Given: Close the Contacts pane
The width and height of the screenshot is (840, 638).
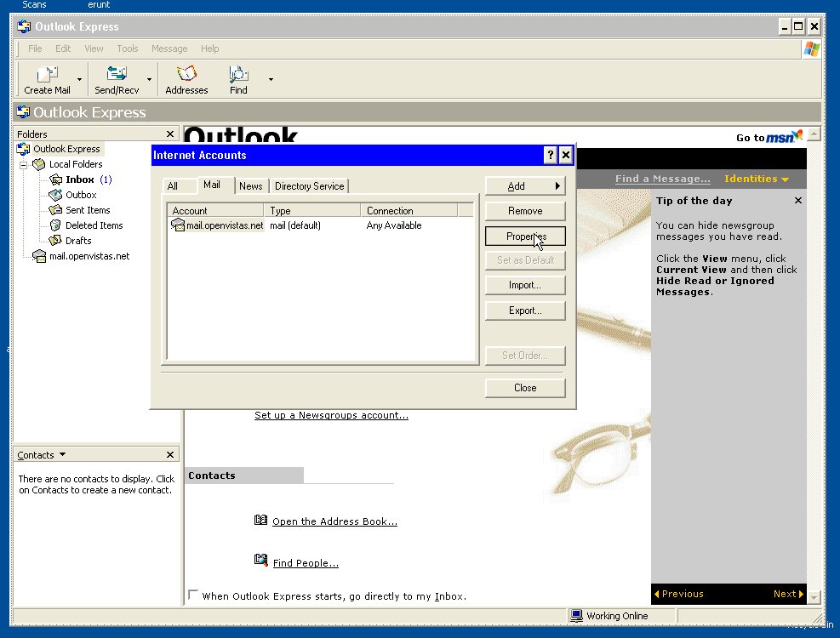Looking at the screenshot, I should [x=170, y=455].
